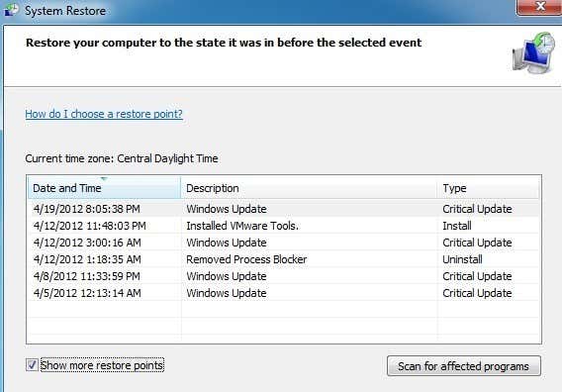Select the 4/19/2012 8:05:38 PM restore point
The width and height of the screenshot is (562, 392).
[284, 209]
